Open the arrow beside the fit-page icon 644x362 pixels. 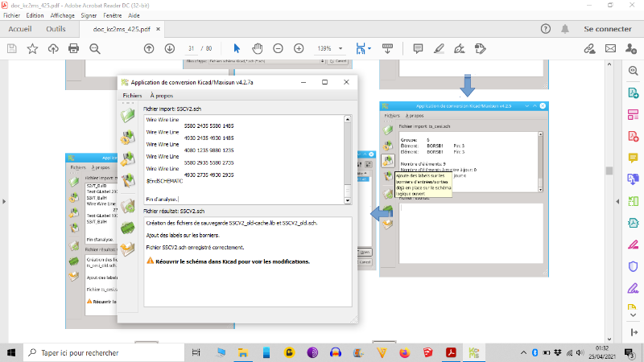(369, 48)
